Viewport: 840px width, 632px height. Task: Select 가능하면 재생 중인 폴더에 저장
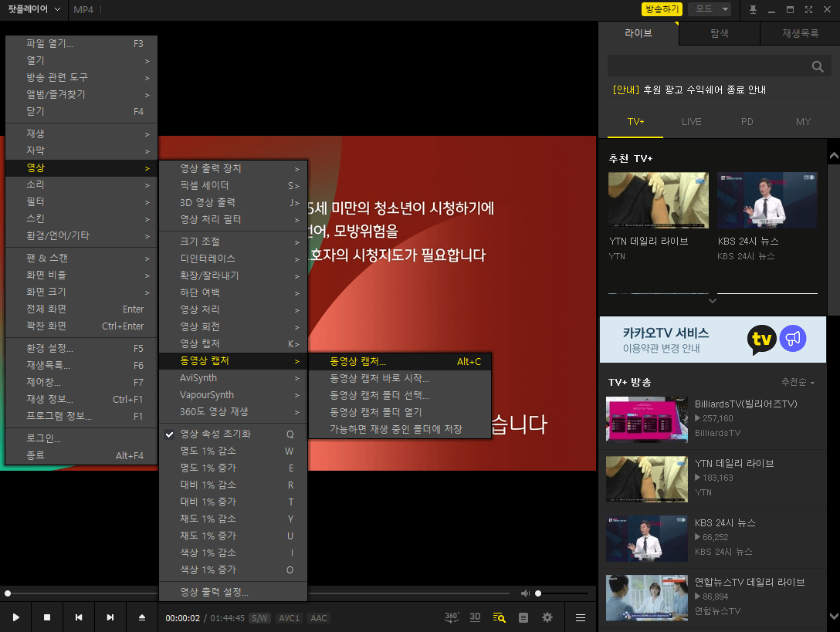[x=400, y=430]
